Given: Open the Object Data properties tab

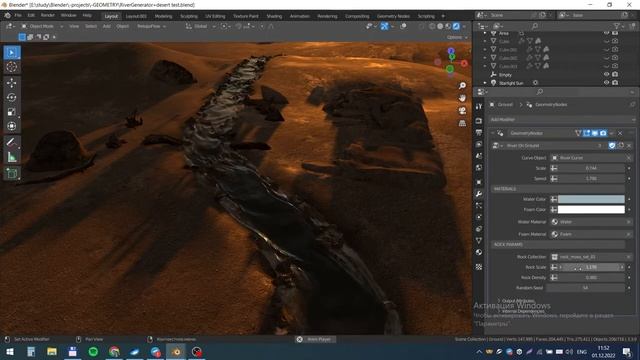Looking at the screenshot, I should [x=479, y=240].
